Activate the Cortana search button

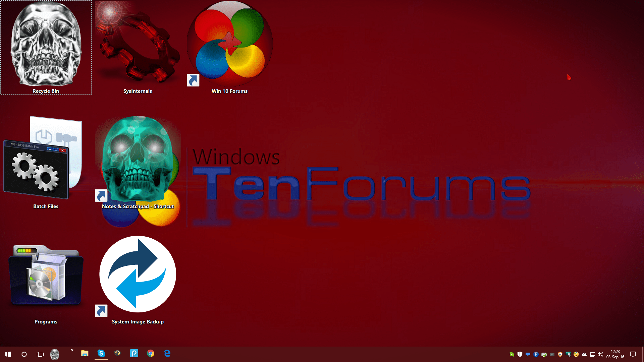coord(24,354)
